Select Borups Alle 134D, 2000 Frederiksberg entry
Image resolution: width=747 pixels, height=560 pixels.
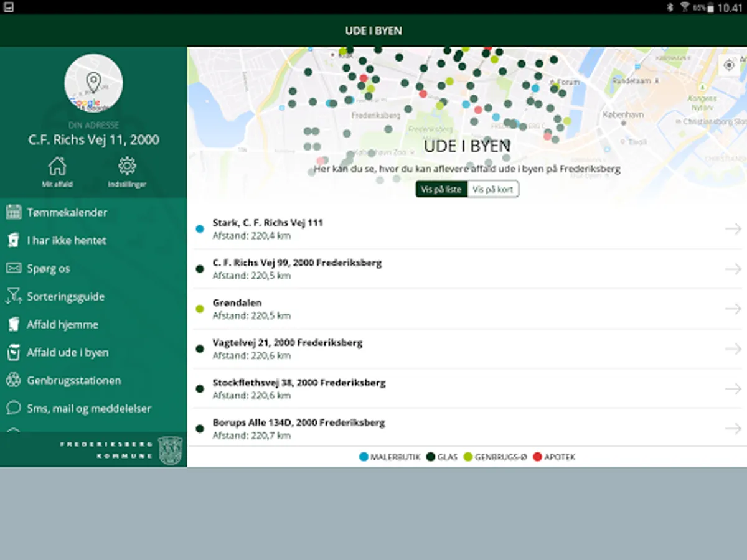467,427
